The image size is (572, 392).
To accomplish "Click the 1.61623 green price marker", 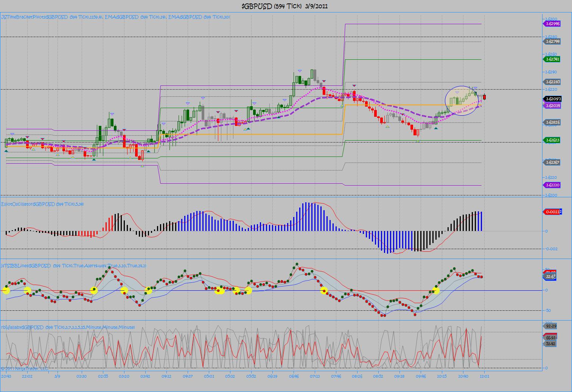I will [x=552, y=140].
